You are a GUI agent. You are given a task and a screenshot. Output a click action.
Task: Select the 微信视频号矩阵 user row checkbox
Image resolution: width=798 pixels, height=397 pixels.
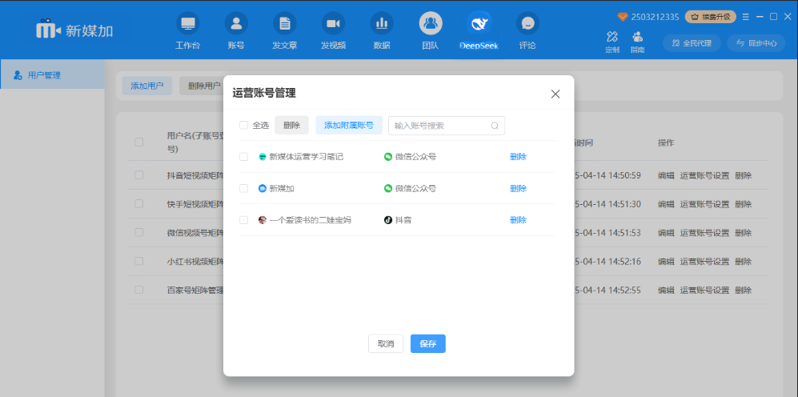pos(139,232)
